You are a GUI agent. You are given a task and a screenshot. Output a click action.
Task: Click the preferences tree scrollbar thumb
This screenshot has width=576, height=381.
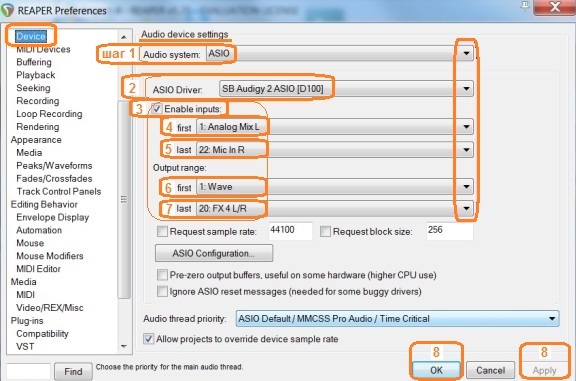(x=124, y=200)
